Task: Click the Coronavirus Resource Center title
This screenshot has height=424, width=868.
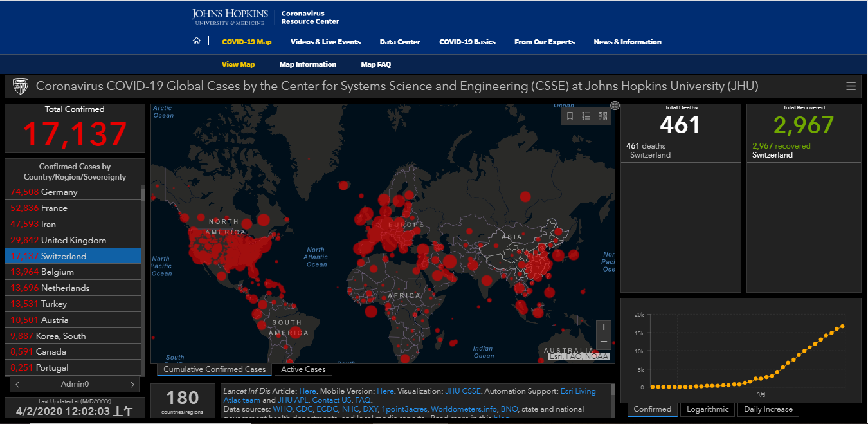Action: tap(310, 17)
